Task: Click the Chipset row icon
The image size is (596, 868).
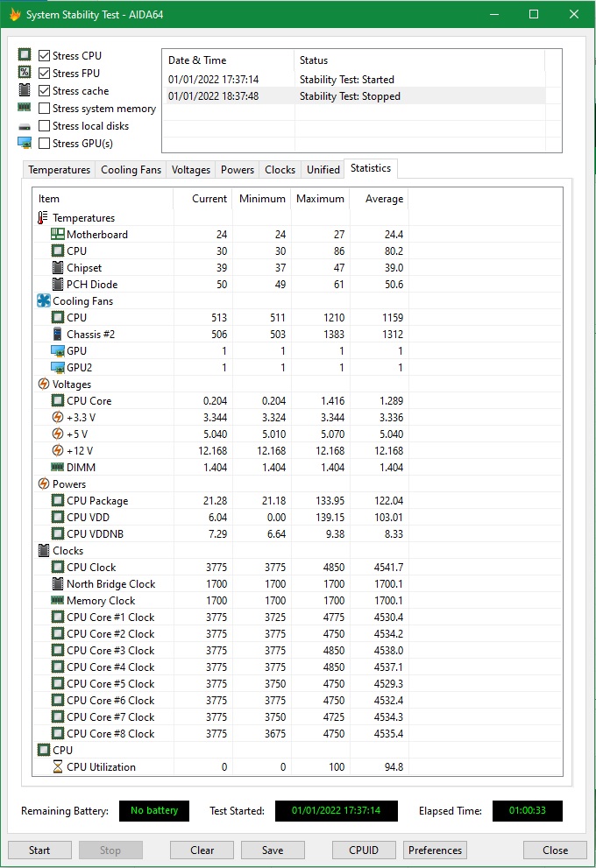Action: [58, 267]
